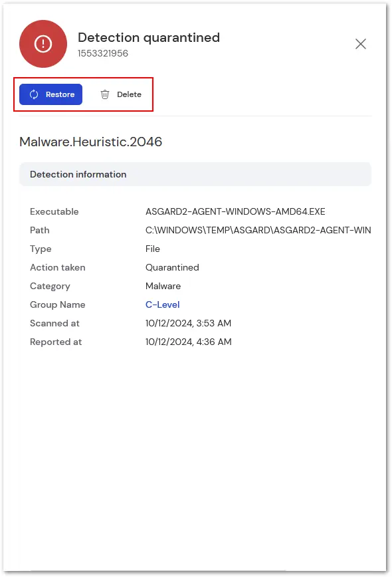Click the Malware.Heuristic.2046 detection title

click(x=91, y=142)
